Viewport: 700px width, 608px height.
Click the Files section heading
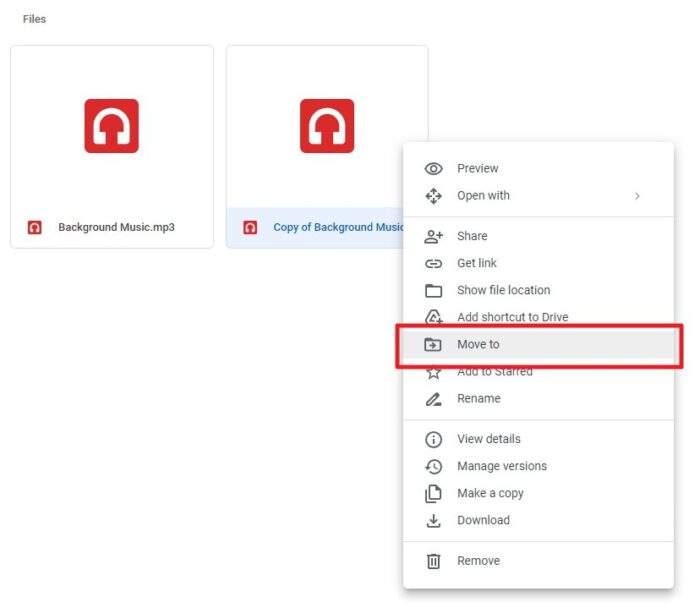click(x=34, y=19)
